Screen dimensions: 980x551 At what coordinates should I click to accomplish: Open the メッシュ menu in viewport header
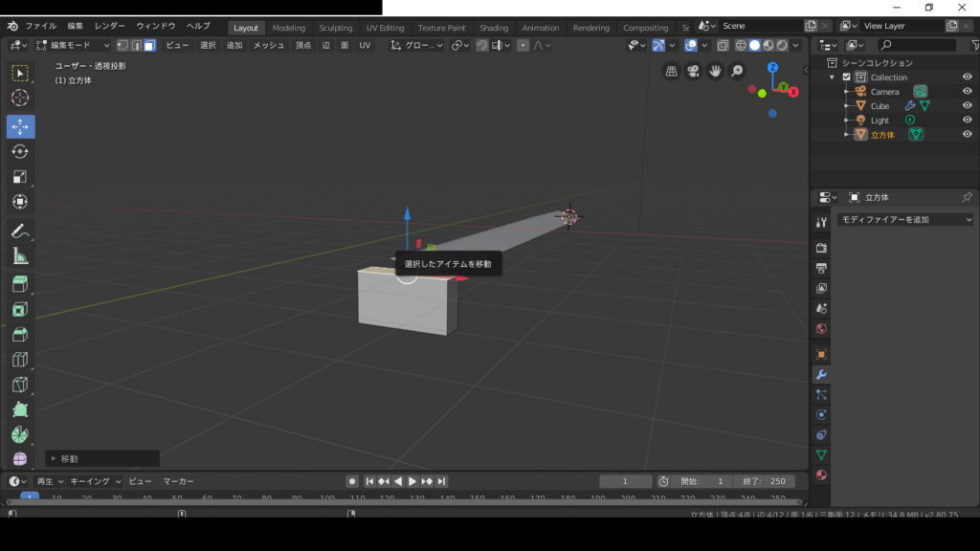point(268,45)
